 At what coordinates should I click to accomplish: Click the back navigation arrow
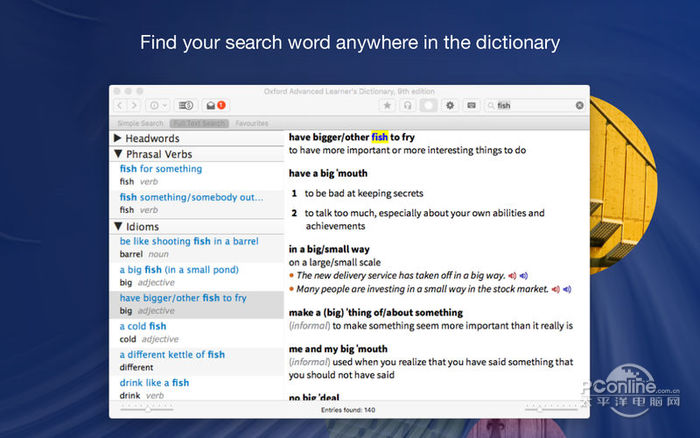point(120,105)
